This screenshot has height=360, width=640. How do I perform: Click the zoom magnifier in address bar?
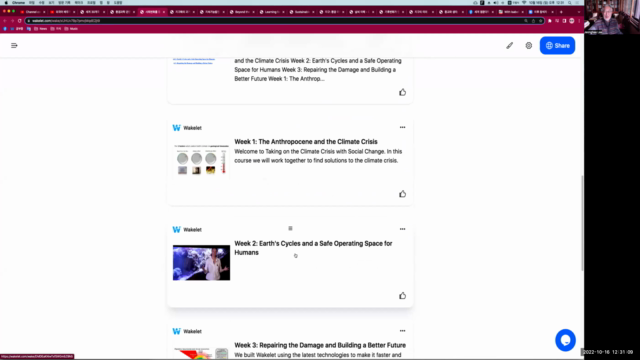point(526,20)
